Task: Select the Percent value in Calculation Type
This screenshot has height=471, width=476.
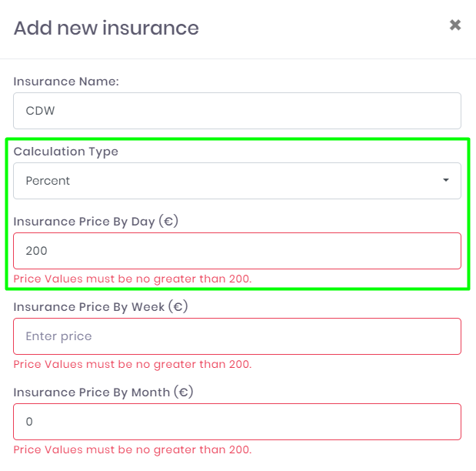Action: point(48,181)
